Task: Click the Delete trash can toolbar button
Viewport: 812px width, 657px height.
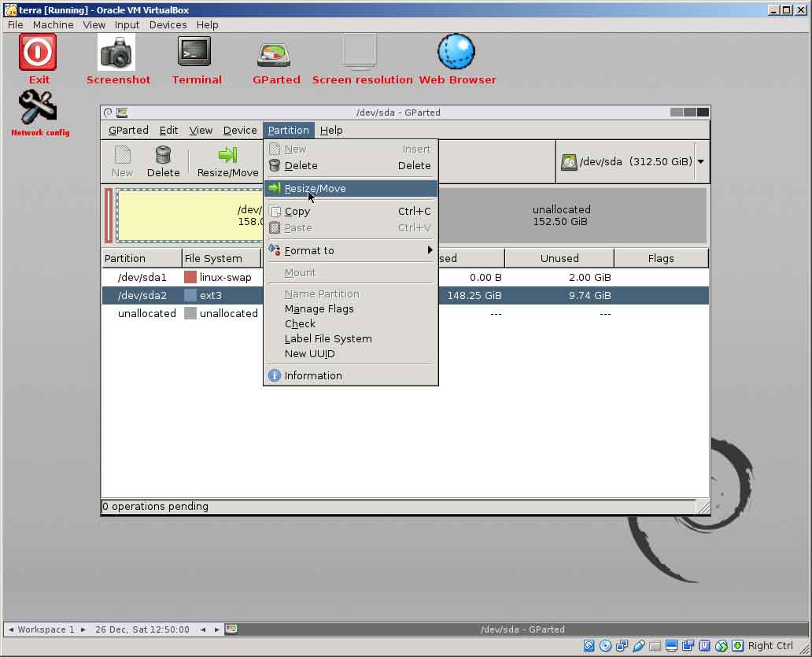Action: [163, 161]
